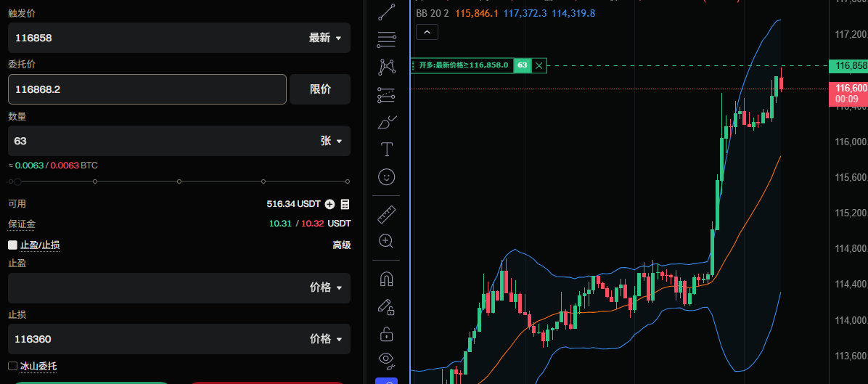Set quantity slider to 100% point
This screenshot has height=384, width=868.
348,181
